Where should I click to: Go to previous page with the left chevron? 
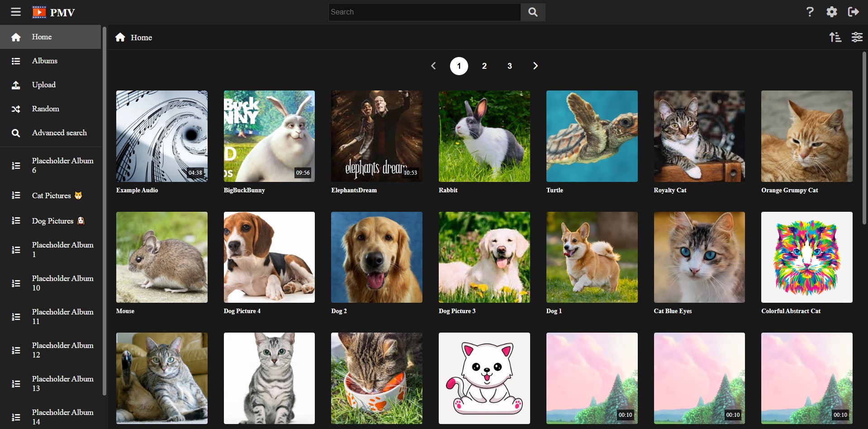[x=433, y=66]
